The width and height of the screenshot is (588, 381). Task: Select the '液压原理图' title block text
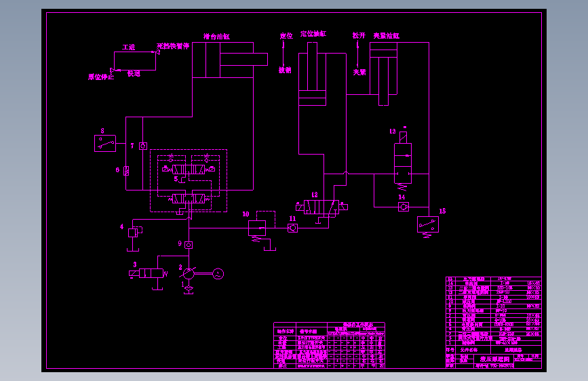494,359
